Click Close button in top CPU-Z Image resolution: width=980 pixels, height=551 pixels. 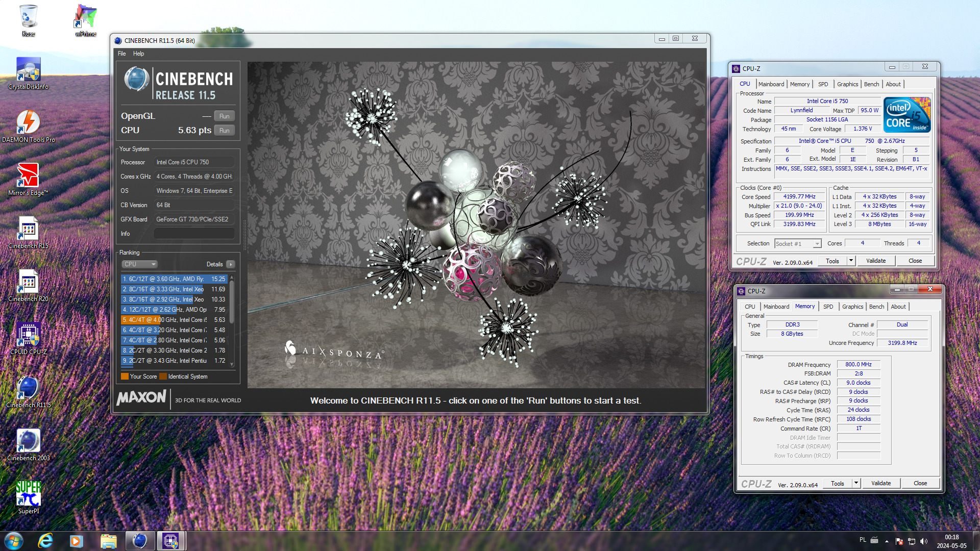coord(915,261)
